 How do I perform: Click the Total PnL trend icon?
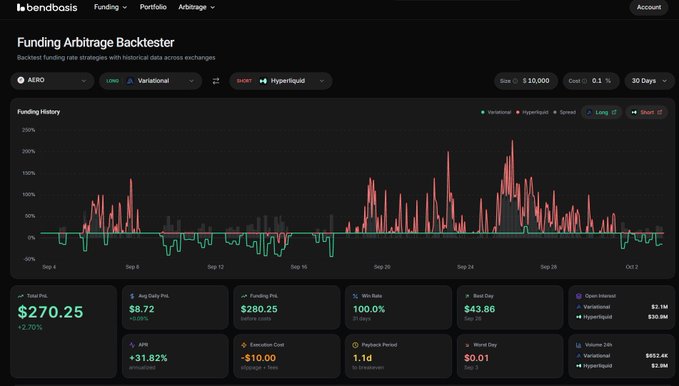[x=20, y=296]
